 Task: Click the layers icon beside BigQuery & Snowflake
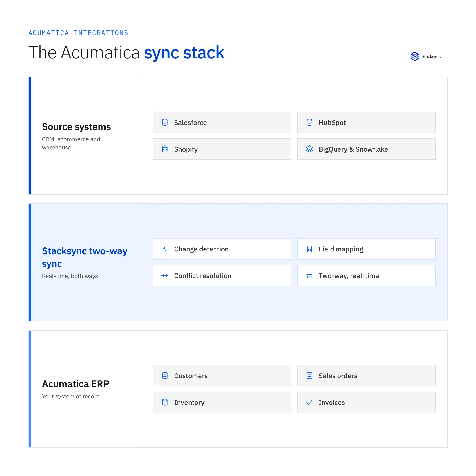309,149
